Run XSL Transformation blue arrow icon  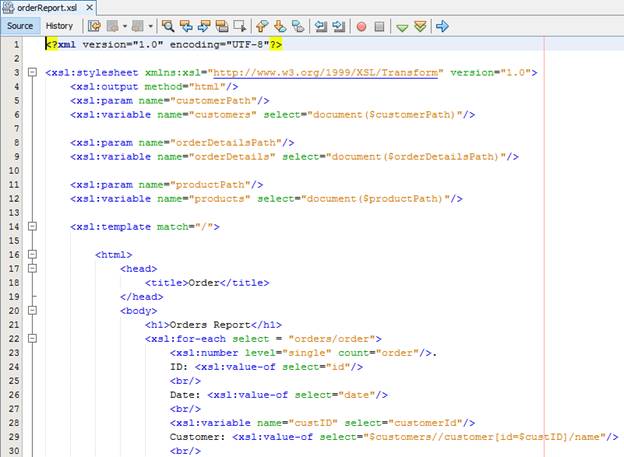tap(442, 26)
